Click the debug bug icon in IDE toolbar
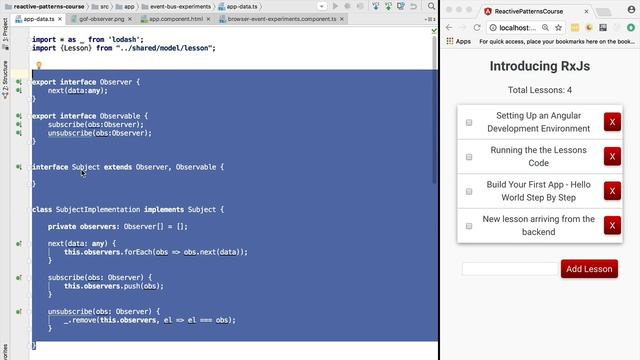 tap(348, 6)
